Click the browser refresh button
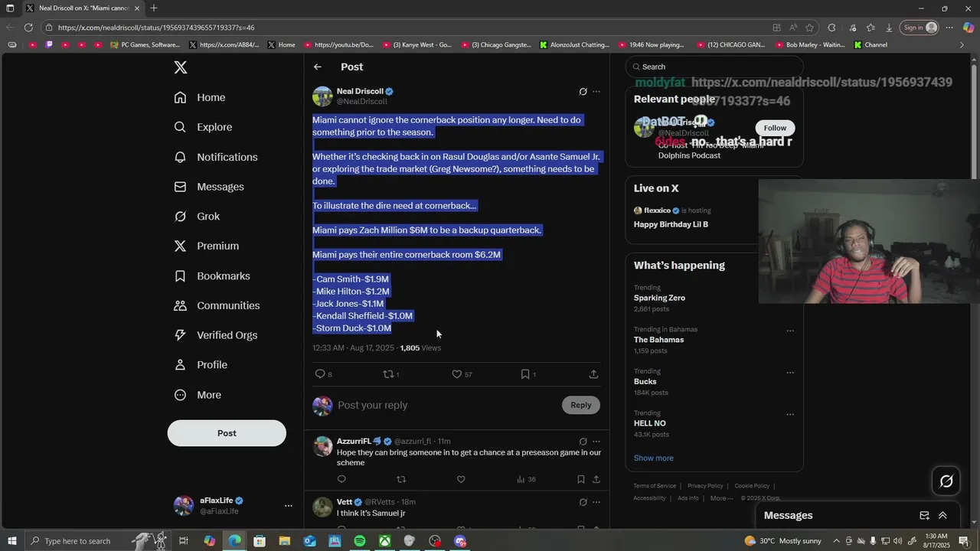Screen dimensions: 980x551 [28, 28]
